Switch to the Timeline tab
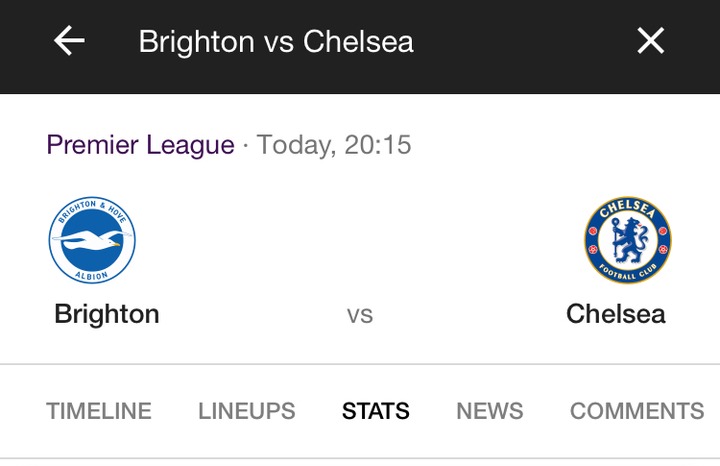Viewport: 720px width, 466px height. tap(99, 411)
